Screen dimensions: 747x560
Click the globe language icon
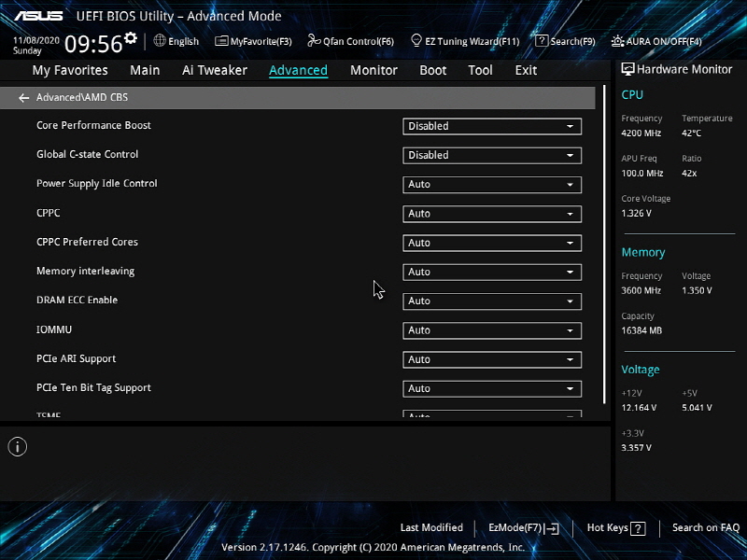pyautogui.click(x=160, y=40)
